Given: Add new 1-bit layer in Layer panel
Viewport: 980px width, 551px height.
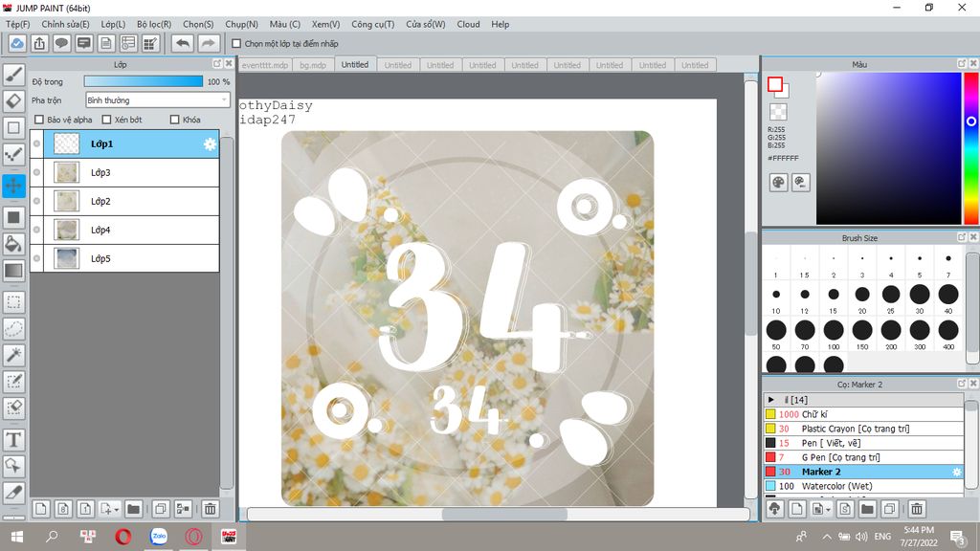Looking at the screenshot, I should coord(85,509).
